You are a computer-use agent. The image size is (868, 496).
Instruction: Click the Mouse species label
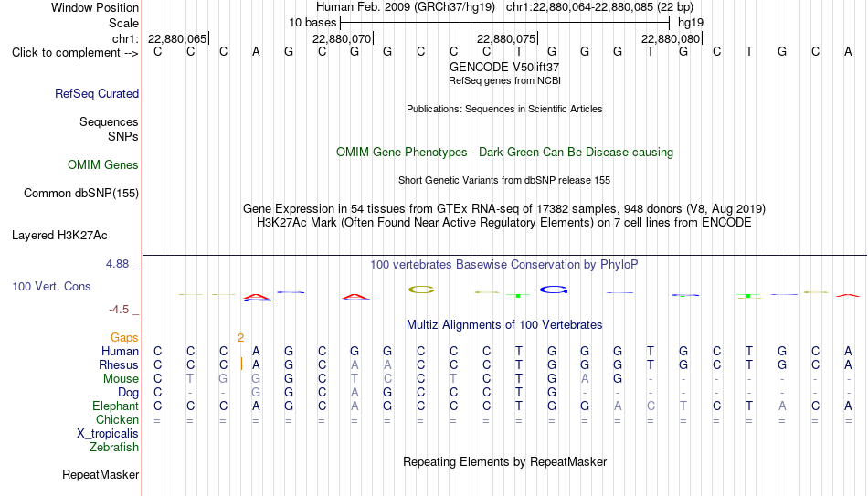click(x=121, y=379)
